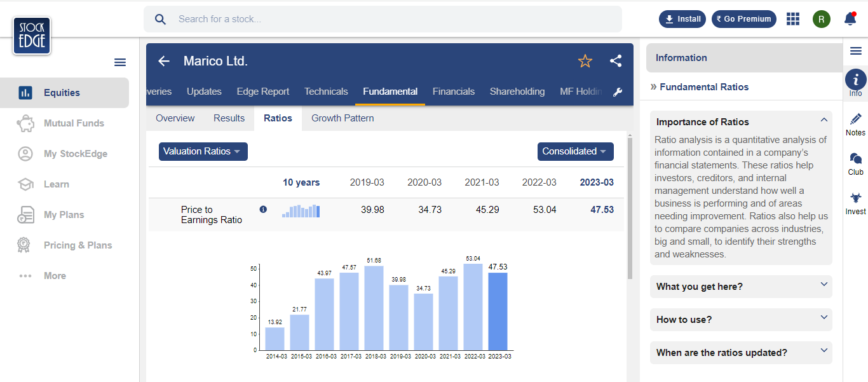
Task: Click the 10 years mini bar chart
Action: pos(301,211)
